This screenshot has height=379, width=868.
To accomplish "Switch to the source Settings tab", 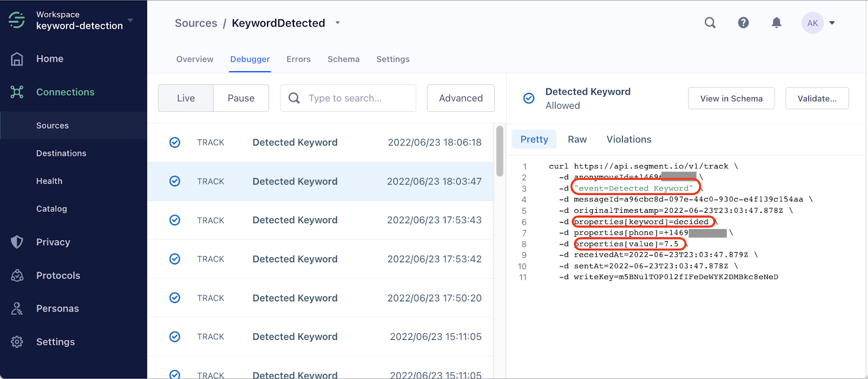I will click(x=393, y=59).
